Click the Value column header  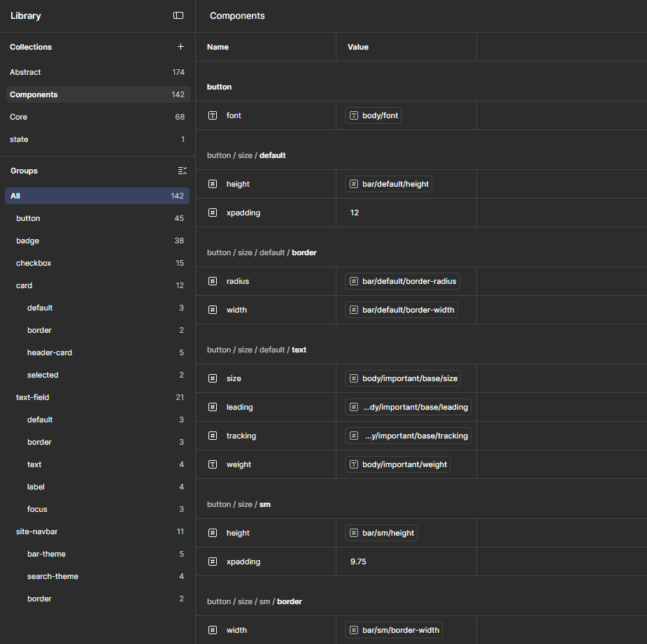(x=357, y=47)
